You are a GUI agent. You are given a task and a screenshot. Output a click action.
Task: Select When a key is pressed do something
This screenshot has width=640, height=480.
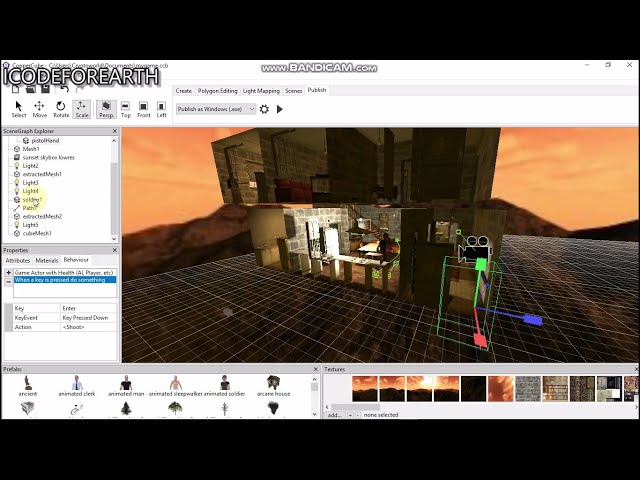(x=64, y=280)
